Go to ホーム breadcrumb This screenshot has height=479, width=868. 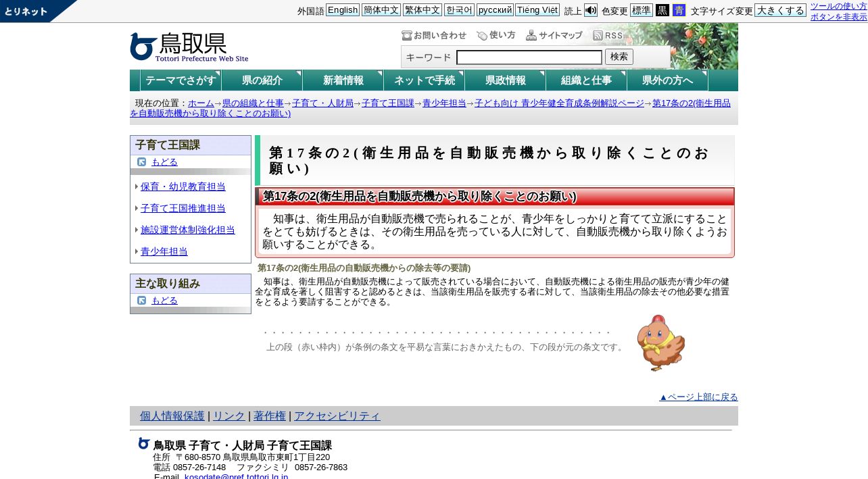coord(201,103)
